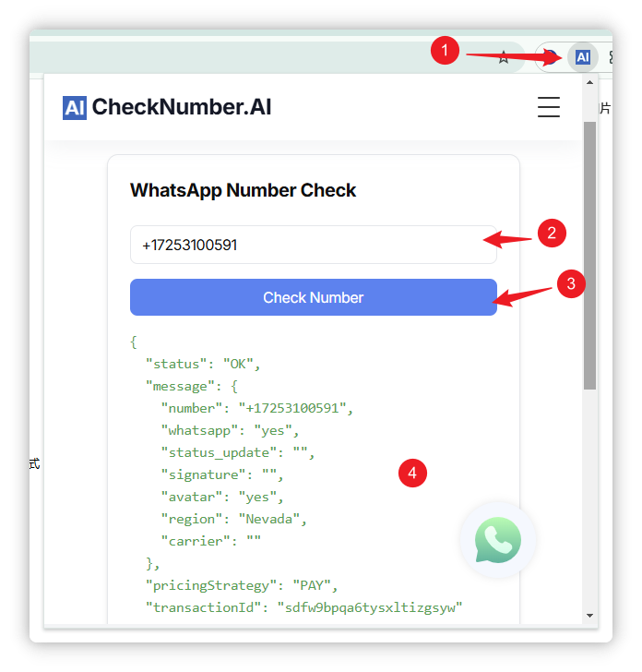Click the scrollbar down arrow

click(589, 616)
